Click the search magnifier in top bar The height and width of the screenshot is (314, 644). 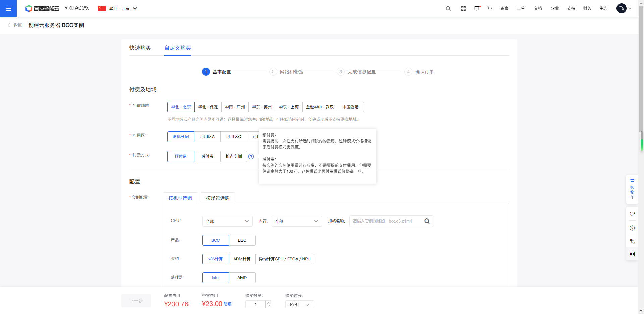[x=448, y=9]
